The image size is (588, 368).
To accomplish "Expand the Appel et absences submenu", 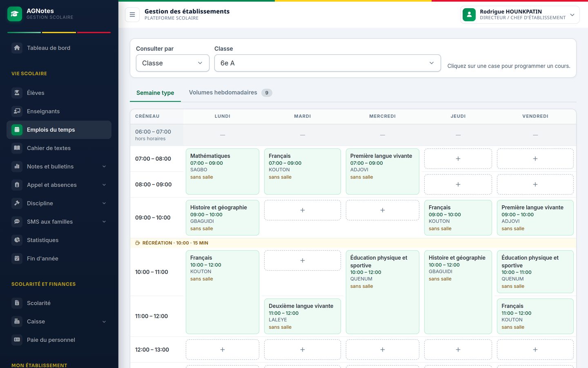I will (104, 185).
